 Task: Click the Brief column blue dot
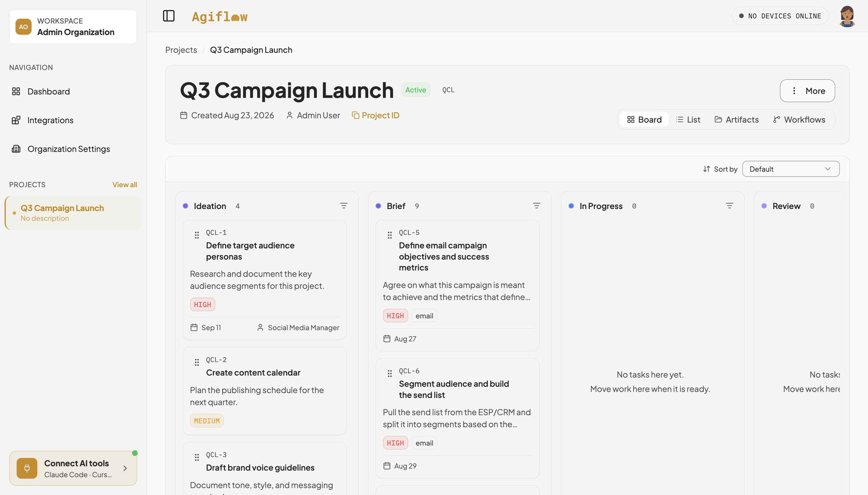[378, 206]
